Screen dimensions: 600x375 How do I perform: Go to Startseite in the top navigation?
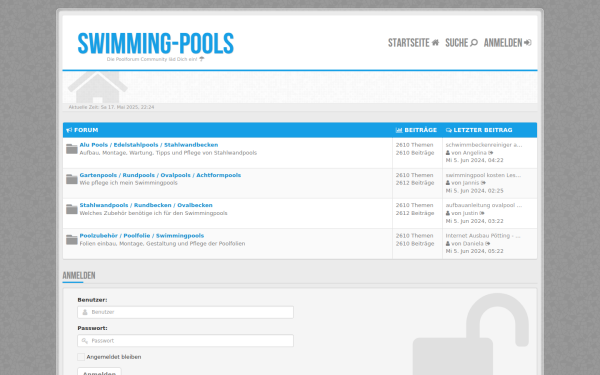click(413, 43)
